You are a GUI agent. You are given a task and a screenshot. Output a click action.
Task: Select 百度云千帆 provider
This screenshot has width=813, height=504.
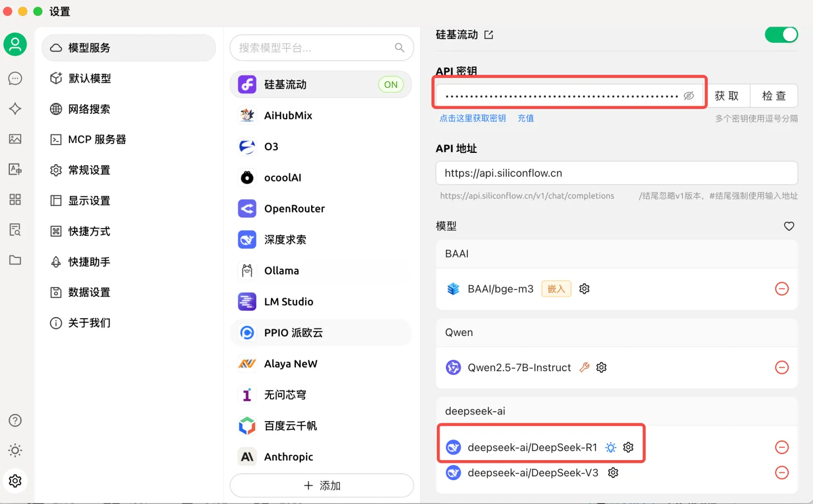point(321,426)
